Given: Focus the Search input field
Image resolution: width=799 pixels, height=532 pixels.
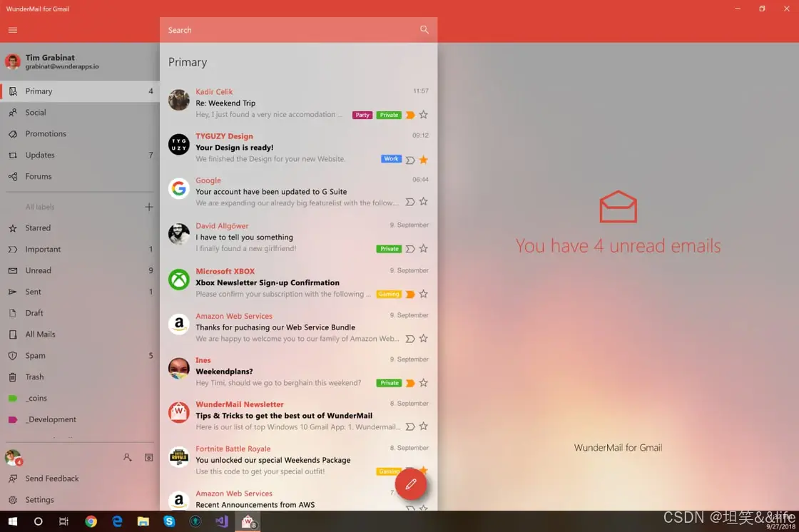Looking at the screenshot, I should pyautogui.click(x=298, y=30).
